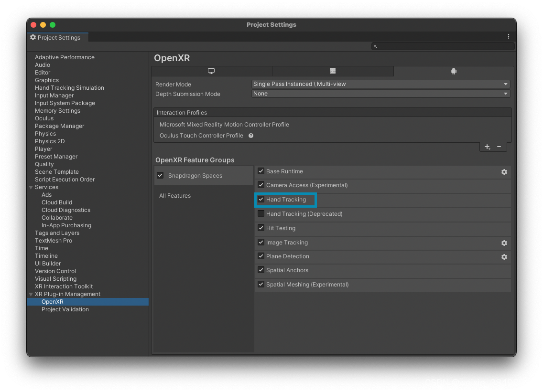Open the window kebab options menu
Screen dimensions: 543x392
point(509,36)
